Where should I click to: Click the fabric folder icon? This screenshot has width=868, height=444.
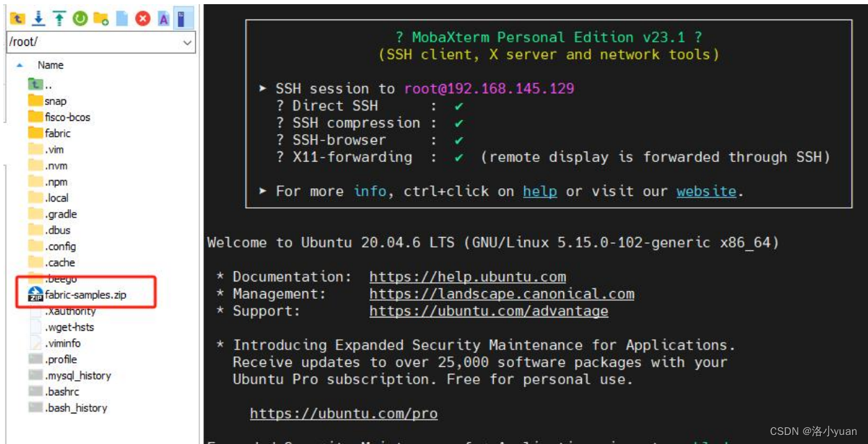click(x=35, y=133)
